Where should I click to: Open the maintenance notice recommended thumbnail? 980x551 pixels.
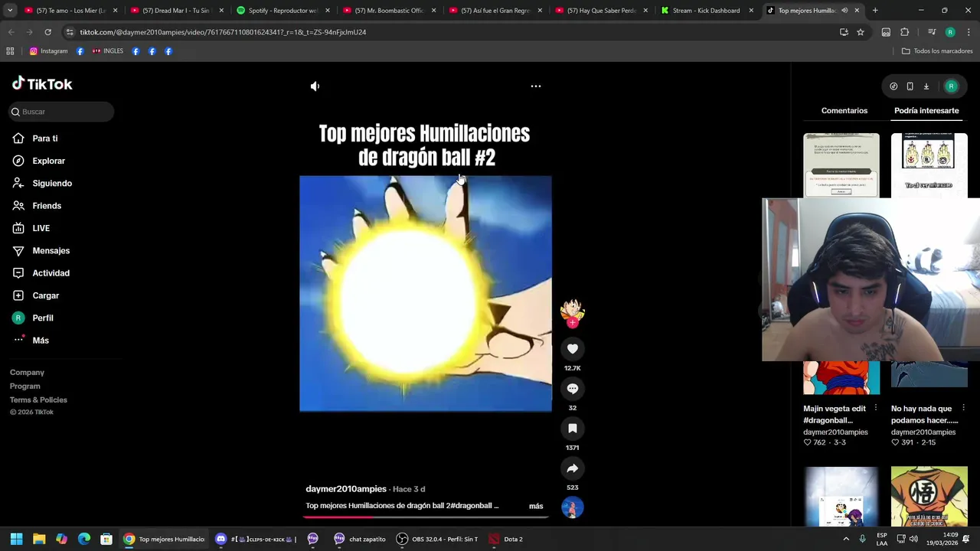click(x=841, y=165)
